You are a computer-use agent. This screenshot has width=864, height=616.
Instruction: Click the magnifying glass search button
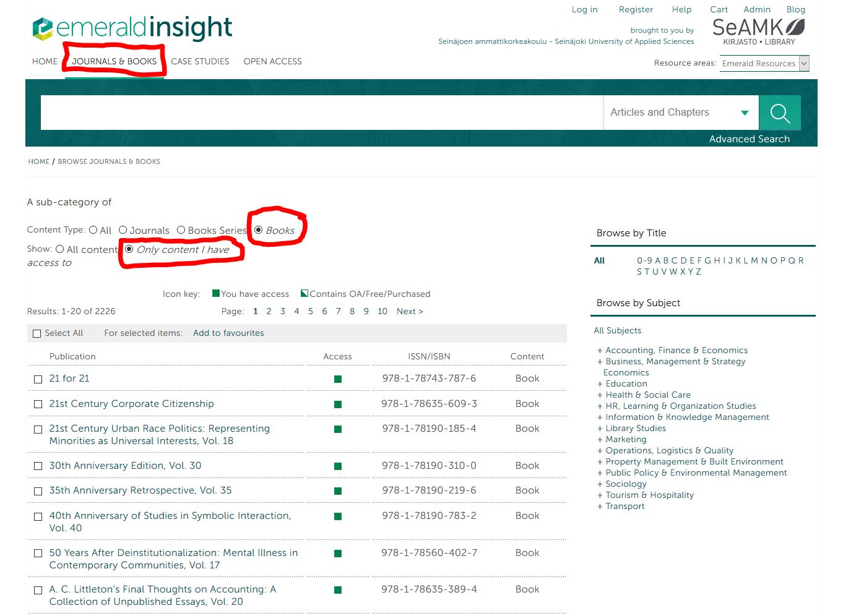pyautogui.click(x=779, y=113)
